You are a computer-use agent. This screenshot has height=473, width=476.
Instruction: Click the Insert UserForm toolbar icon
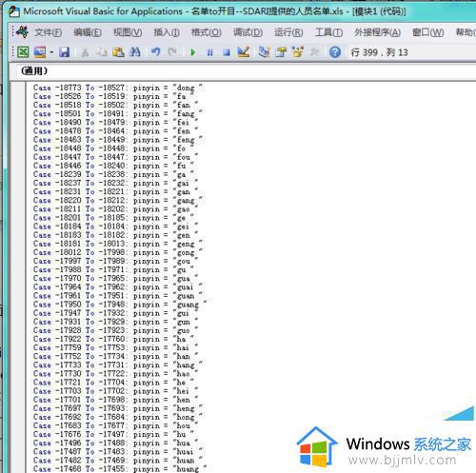click(x=40, y=52)
